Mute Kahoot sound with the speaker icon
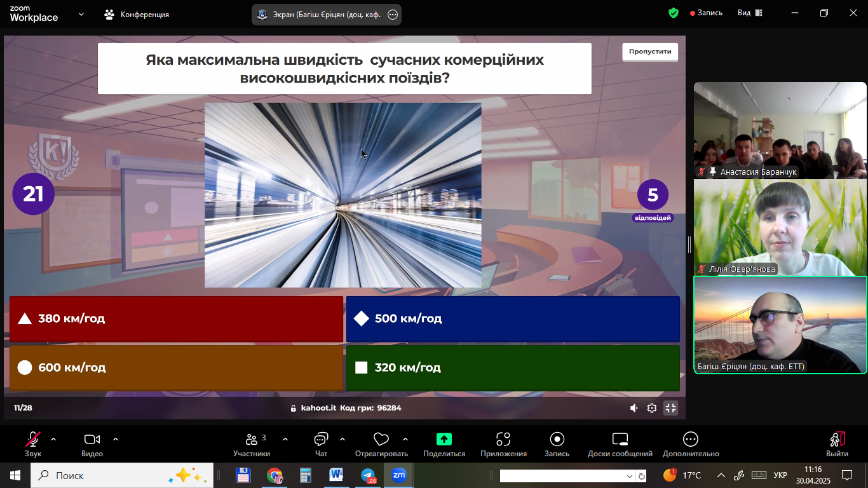Screen dimensions: 868x488 (634, 408)
